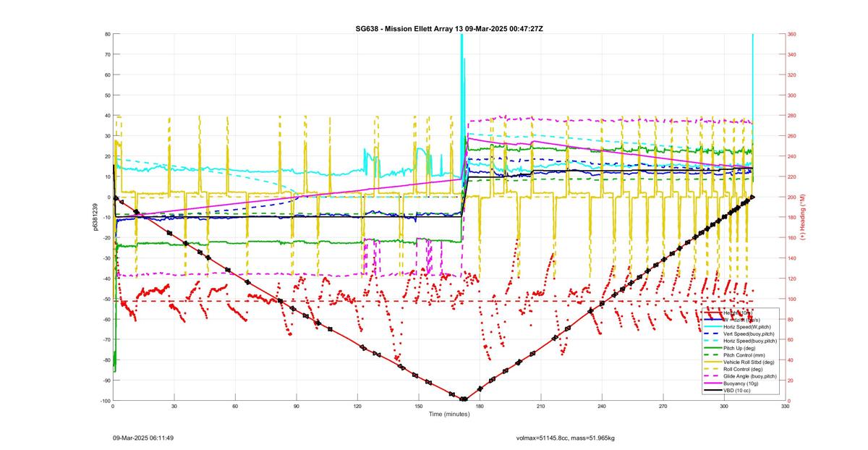Select 'Vehicle Roll Stbd (deg)' legend entry

(749, 362)
